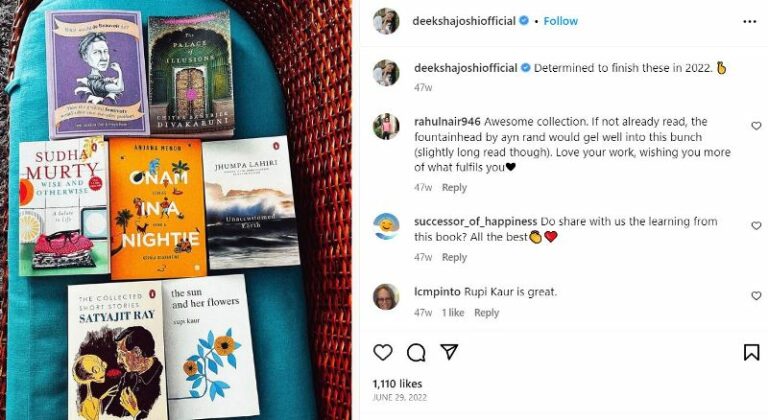Open deekshajoshiofficial profile from header username
This screenshot has height=420, width=768.
tap(464, 21)
